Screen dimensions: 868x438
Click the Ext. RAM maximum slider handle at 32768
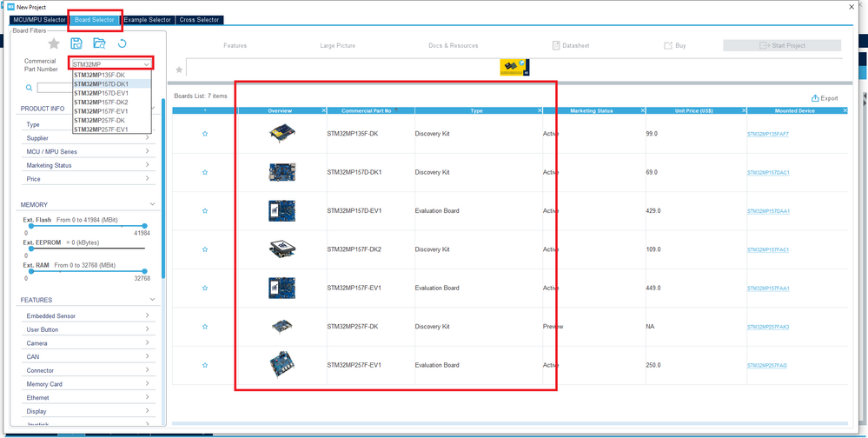coord(144,271)
